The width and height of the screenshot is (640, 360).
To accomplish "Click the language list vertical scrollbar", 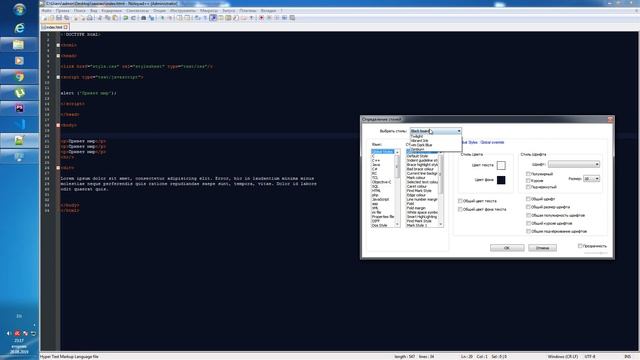I will [397, 188].
